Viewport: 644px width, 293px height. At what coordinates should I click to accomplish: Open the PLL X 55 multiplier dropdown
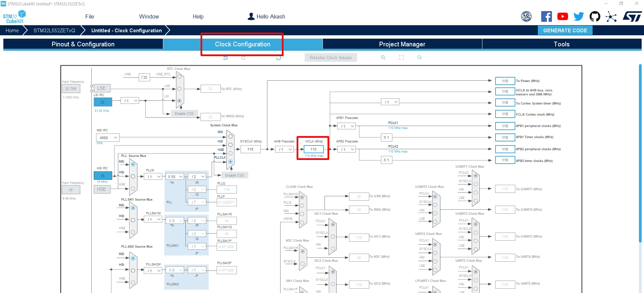175,177
